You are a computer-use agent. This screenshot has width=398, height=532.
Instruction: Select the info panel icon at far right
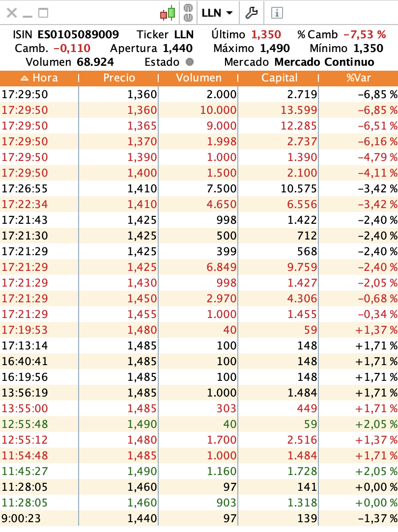278,13
